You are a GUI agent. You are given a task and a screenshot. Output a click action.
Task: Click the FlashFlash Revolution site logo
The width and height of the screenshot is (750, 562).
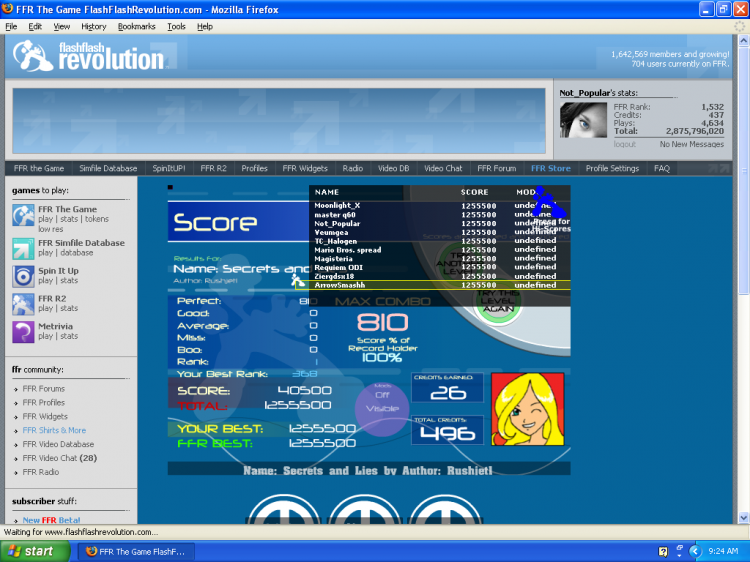tap(92, 55)
